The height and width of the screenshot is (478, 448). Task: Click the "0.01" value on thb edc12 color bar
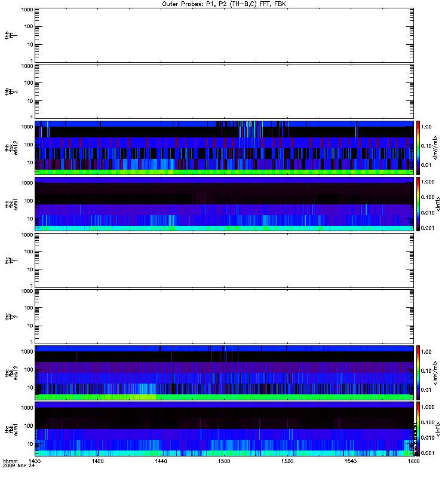pos(426,165)
